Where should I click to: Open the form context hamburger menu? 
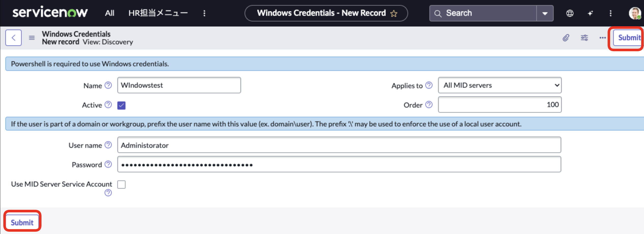(32, 38)
